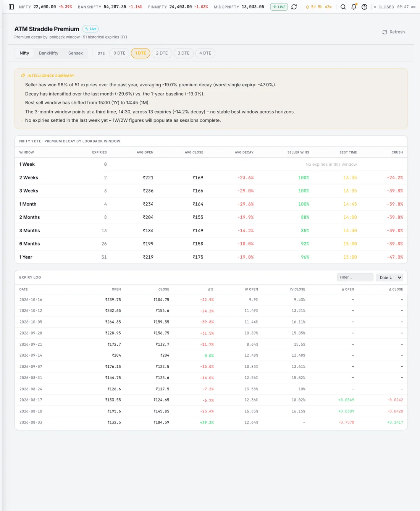Viewport: 420px width, 511px height.
Task: Toggle the green LIVE connection indicator
Action: [x=279, y=7]
